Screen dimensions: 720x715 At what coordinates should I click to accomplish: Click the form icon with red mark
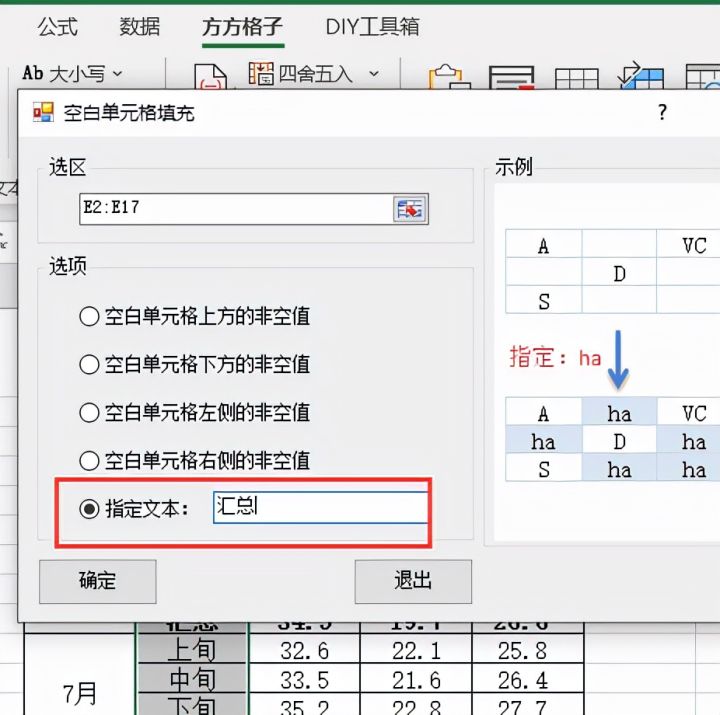[511, 78]
